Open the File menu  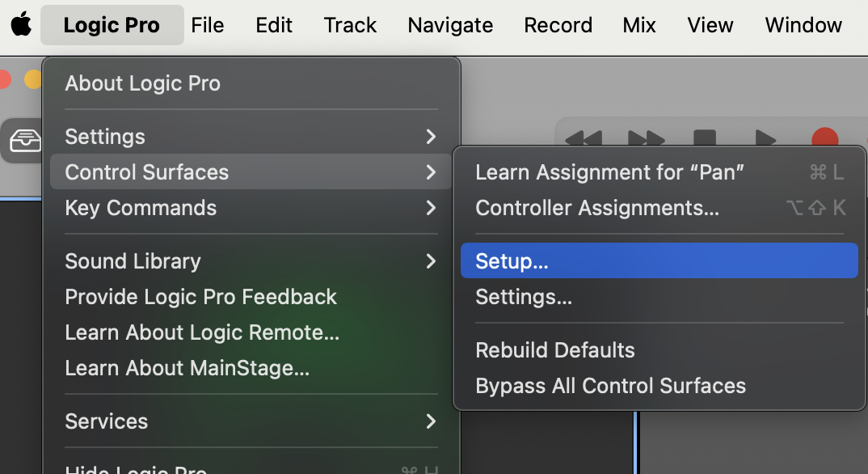point(208,25)
